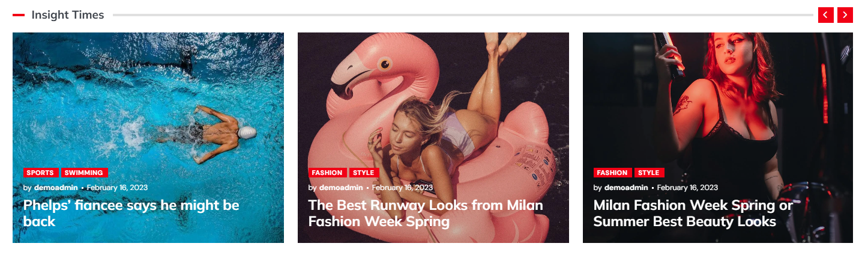Click demoadmin author on the swimming post
The image size is (868, 258).
point(56,188)
